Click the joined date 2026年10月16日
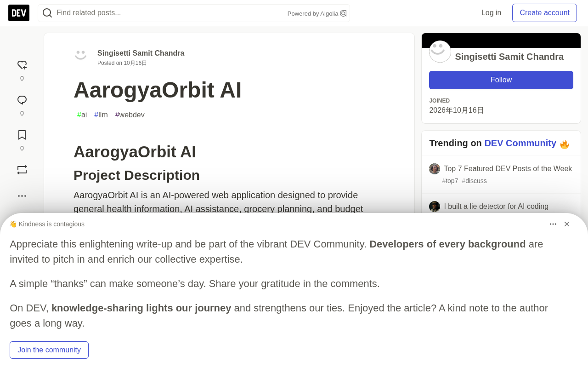The image size is (588, 368). [457, 110]
